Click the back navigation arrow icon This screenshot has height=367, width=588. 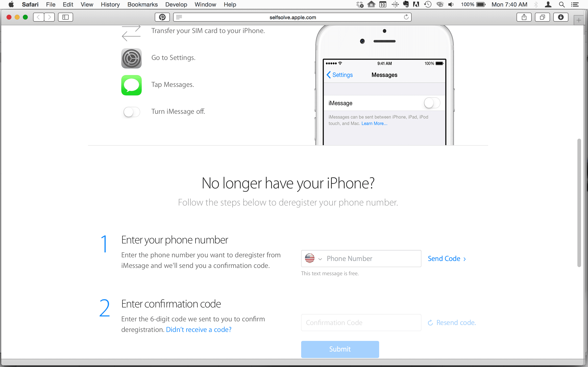[x=39, y=17]
